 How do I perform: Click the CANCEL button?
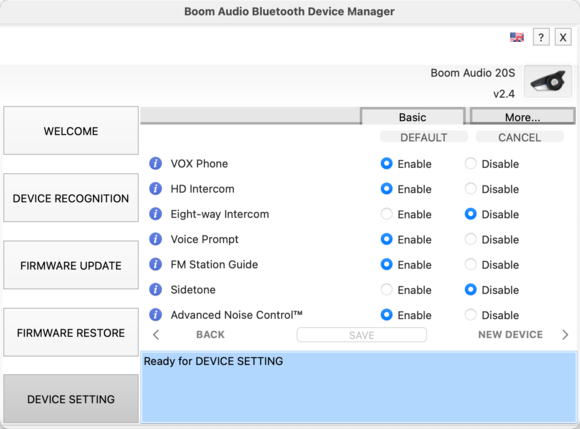point(520,137)
